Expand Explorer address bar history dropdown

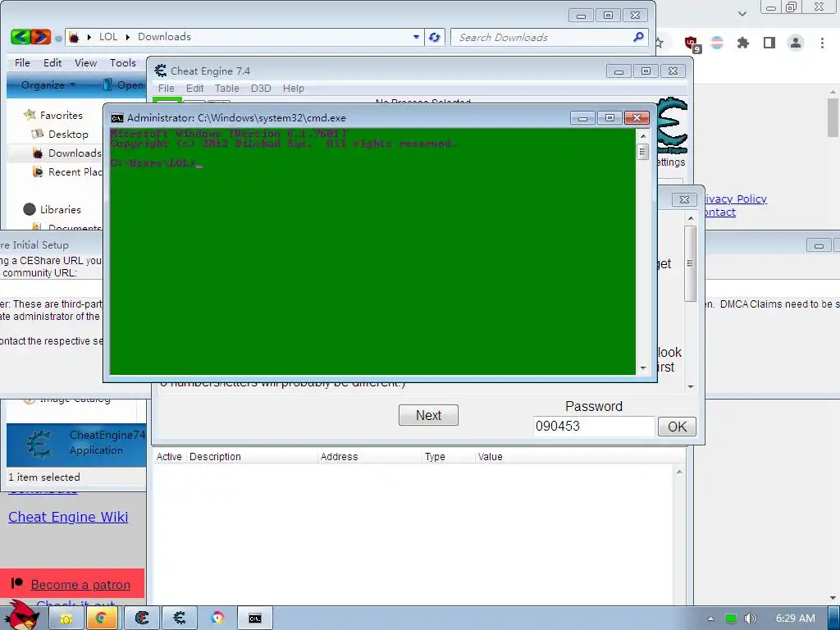[416, 37]
